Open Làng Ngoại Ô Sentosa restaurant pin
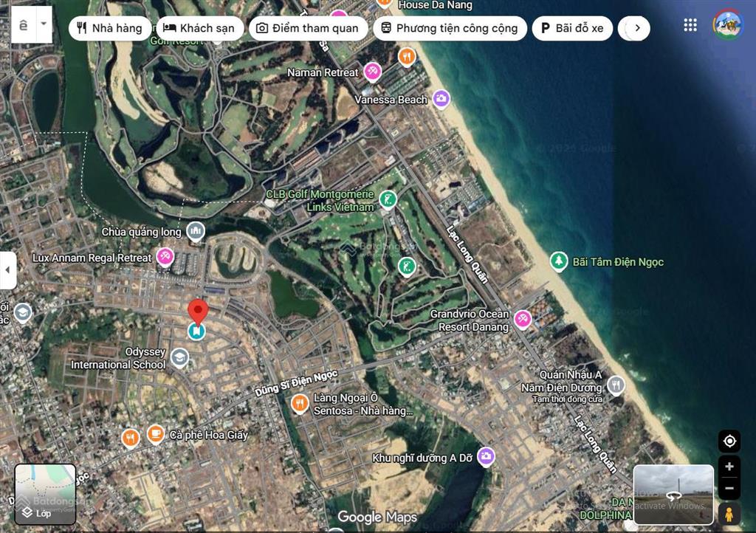The image size is (756, 533). pos(300,403)
